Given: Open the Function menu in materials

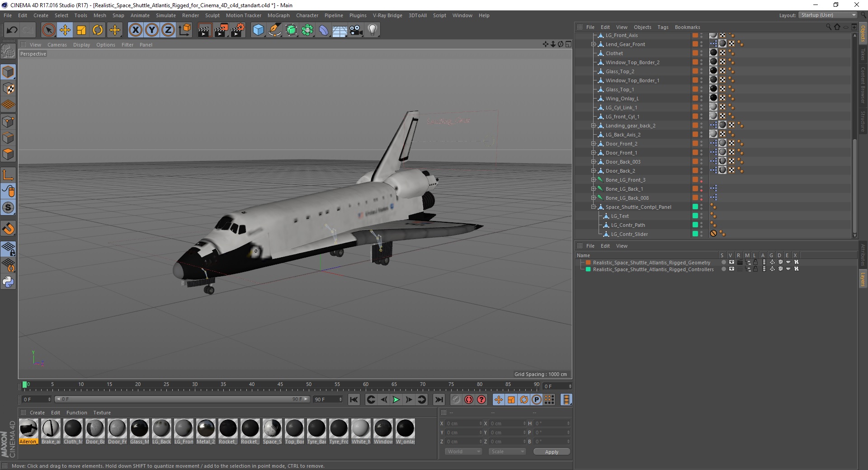Looking at the screenshot, I should click(x=77, y=413).
